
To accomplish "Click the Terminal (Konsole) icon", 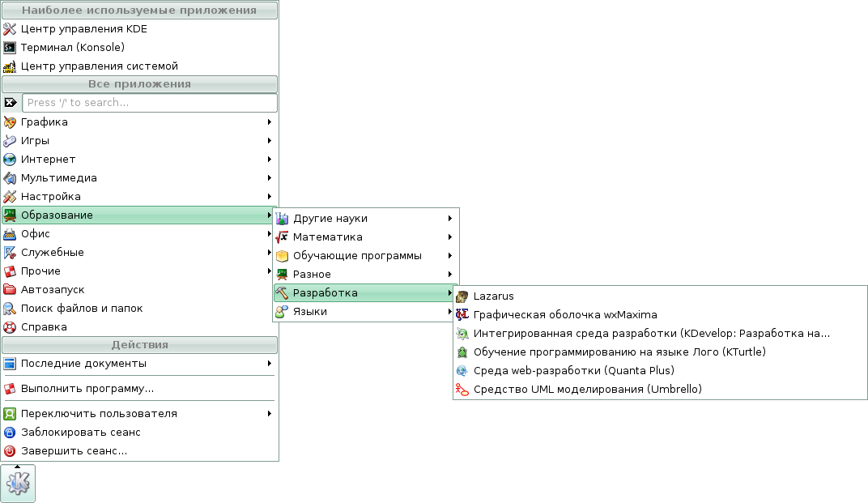I will coord(10,48).
